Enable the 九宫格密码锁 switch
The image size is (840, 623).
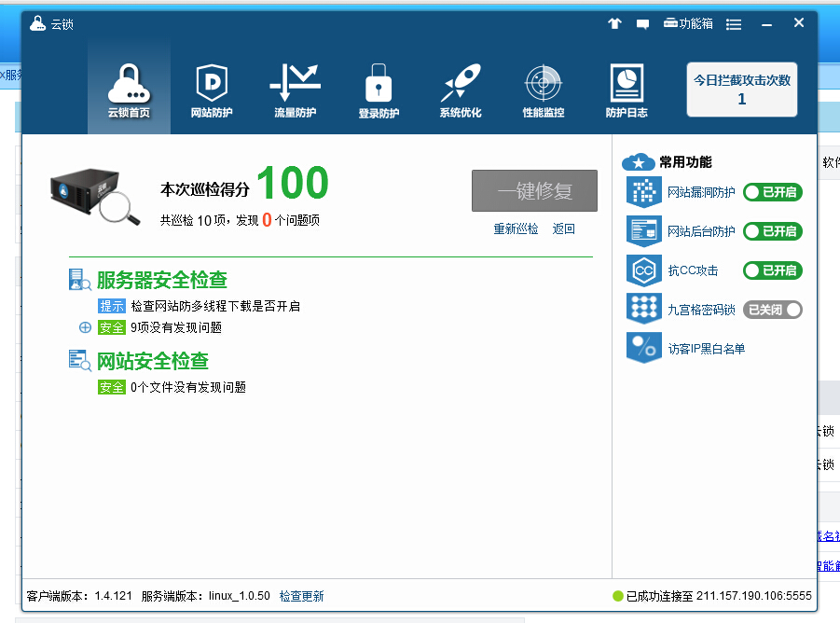pos(773,310)
